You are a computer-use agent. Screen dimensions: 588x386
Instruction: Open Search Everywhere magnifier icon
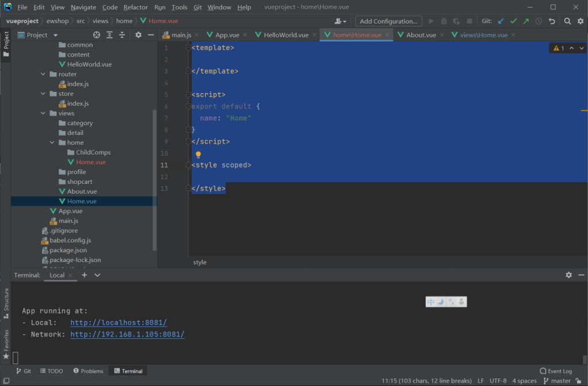[x=567, y=21]
